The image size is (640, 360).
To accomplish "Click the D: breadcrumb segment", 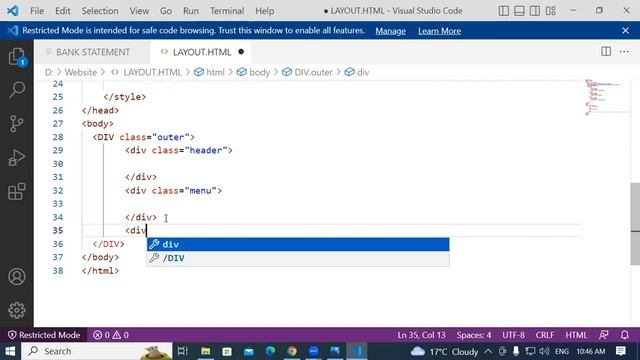I will pos(49,72).
